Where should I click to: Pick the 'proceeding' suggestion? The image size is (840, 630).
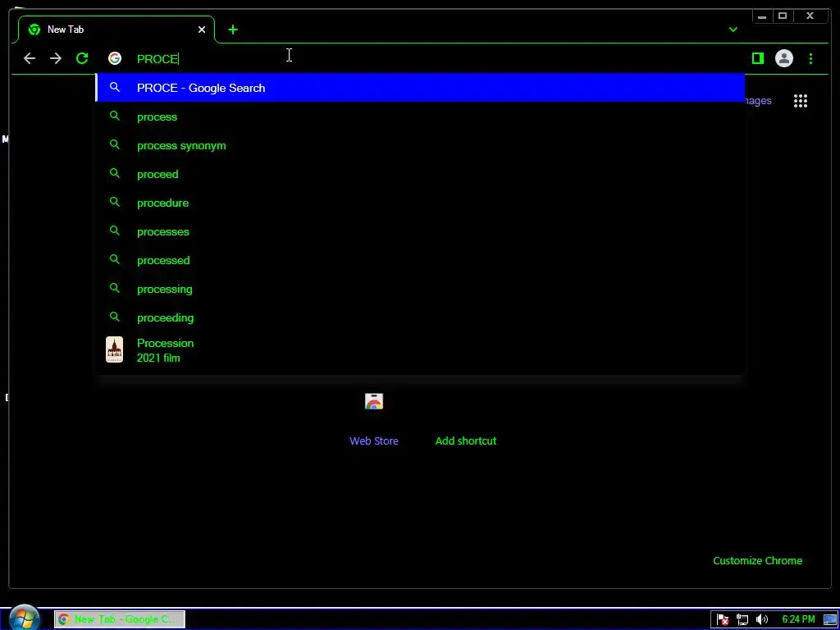click(x=420, y=317)
